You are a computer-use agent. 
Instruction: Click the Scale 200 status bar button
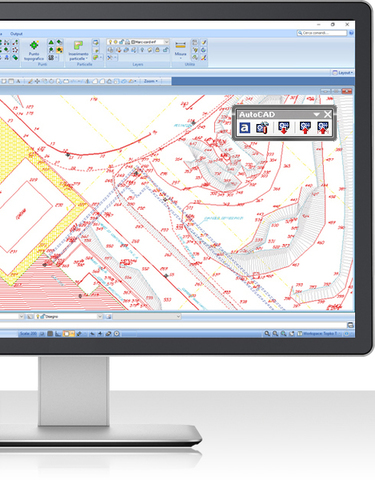tap(28, 333)
